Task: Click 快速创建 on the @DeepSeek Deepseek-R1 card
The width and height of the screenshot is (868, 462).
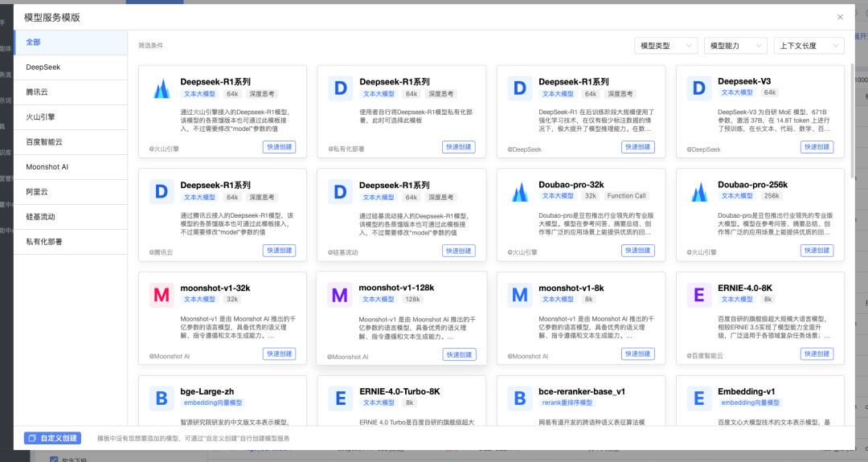Action: [x=637, y=147]
